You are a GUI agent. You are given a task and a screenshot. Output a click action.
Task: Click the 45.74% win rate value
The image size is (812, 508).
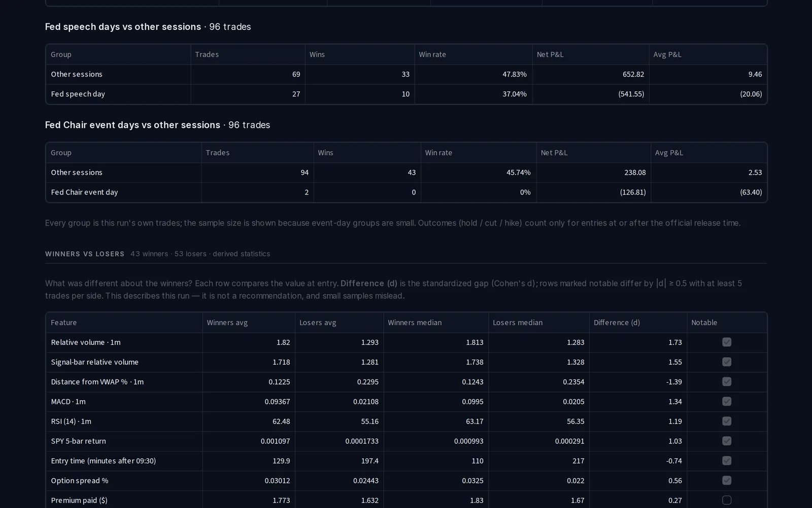[x=518, y=172]
